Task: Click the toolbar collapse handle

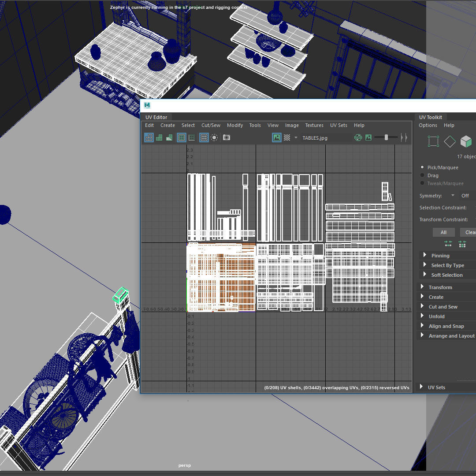Action: coord(404,138)
